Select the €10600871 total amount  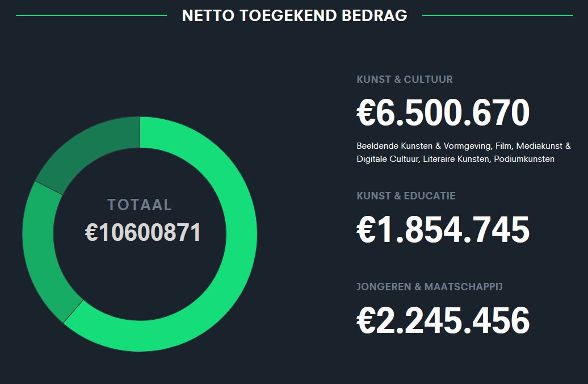[143, 232]
